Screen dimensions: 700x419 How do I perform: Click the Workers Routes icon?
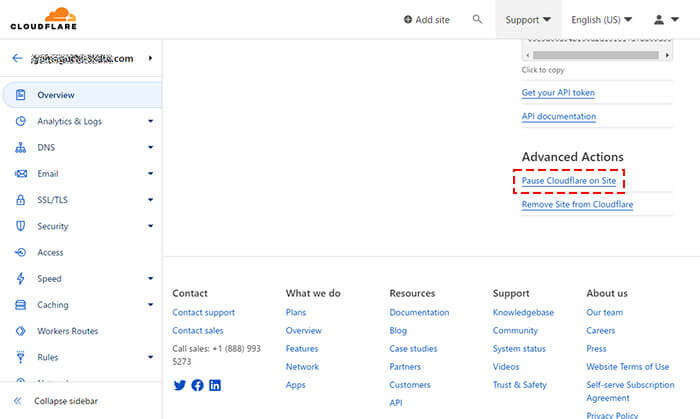pos(21,331)
